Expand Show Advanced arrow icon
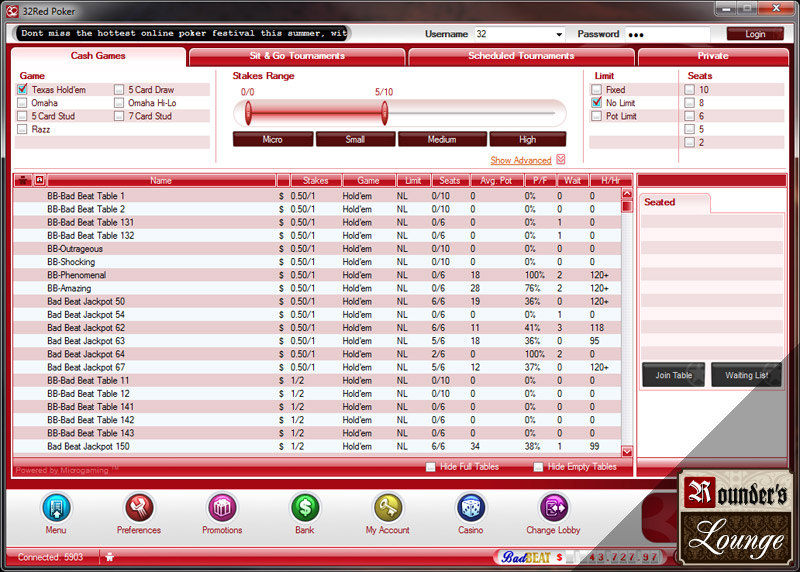 pyautogui.click(x=561, y=159)
